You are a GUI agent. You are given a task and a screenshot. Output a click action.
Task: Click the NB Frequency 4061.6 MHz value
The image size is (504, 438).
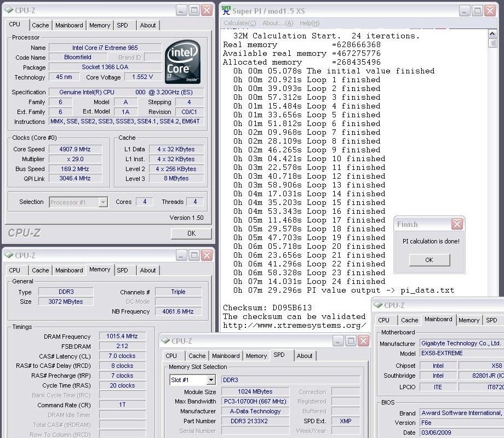(178, 311)
